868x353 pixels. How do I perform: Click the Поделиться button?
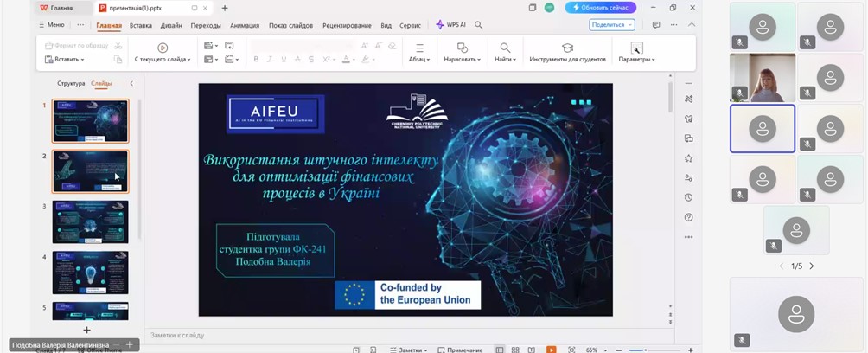point(612,25)
